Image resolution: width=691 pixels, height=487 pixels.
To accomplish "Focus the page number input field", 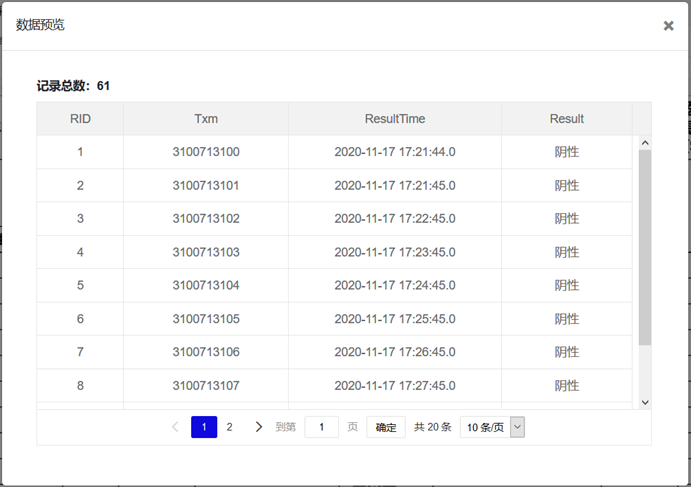I will point(322,427).
